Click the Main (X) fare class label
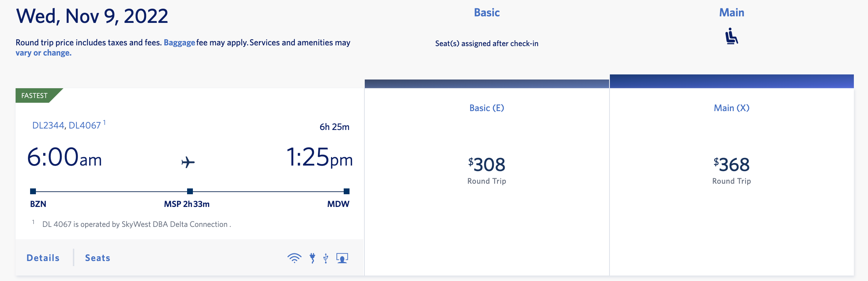This screenshot has height=281, width=868. tap(731, 108)
